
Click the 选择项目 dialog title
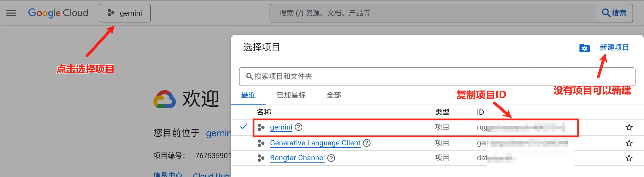pyautogui.click(x=262, y=47)
